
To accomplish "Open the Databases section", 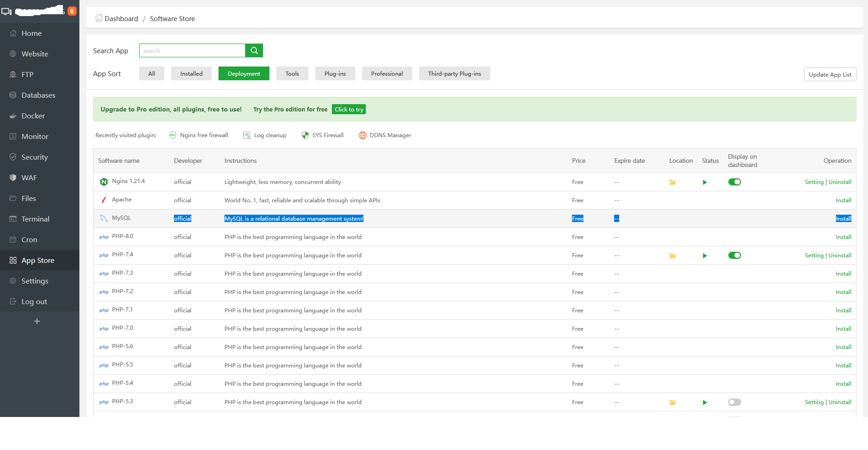I will tap(39, 95).
